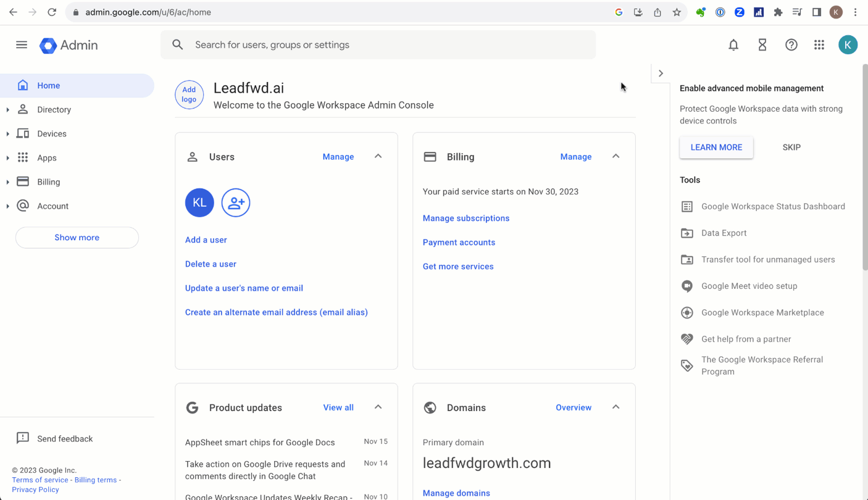This screenshot has height=500, width=868.
Task: Open help using the question mark icon
Action: coord(791,44)
